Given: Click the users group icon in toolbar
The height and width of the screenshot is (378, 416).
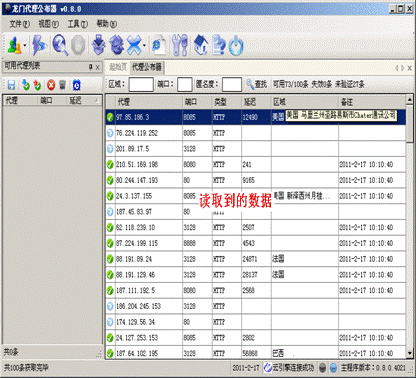Looking at the screenshot, I should pyautogui.click(x=14, y=45).
